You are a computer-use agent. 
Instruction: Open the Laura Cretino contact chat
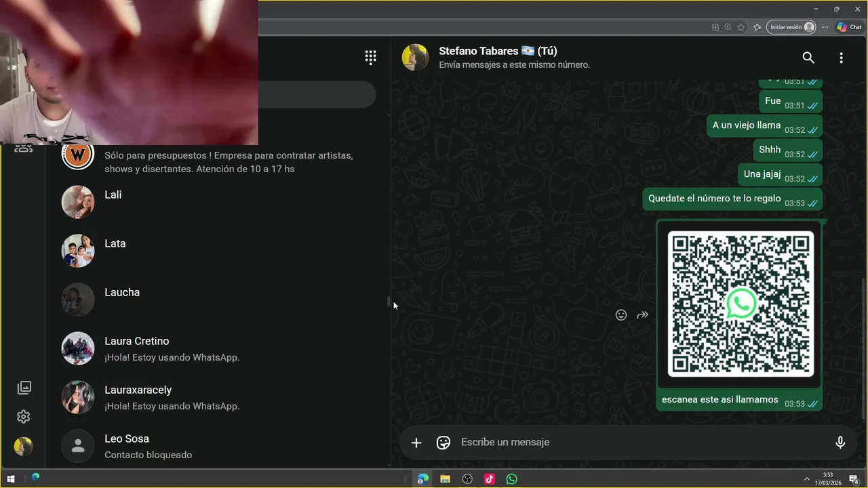tap(218, 348)
